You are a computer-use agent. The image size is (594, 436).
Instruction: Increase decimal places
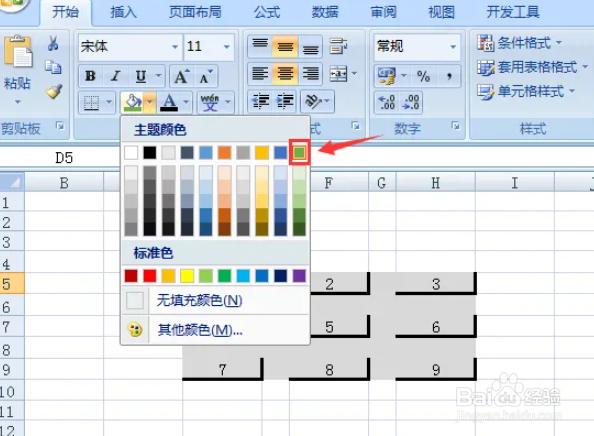coord(387,102)
